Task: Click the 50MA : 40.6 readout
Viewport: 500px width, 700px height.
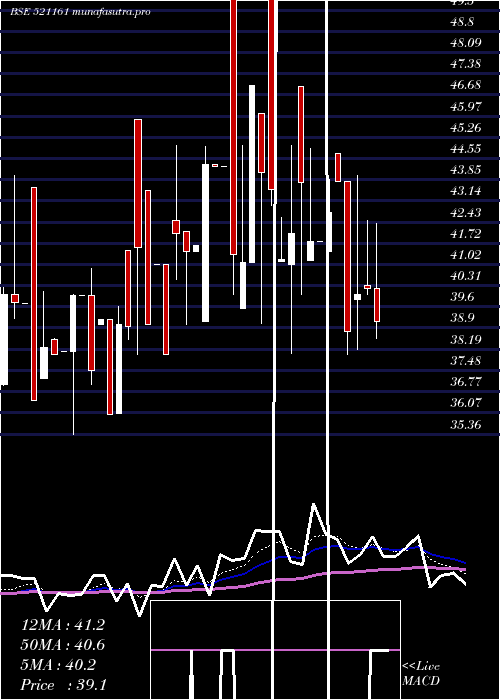Action: pyautogui.click(x=63, y=645)
